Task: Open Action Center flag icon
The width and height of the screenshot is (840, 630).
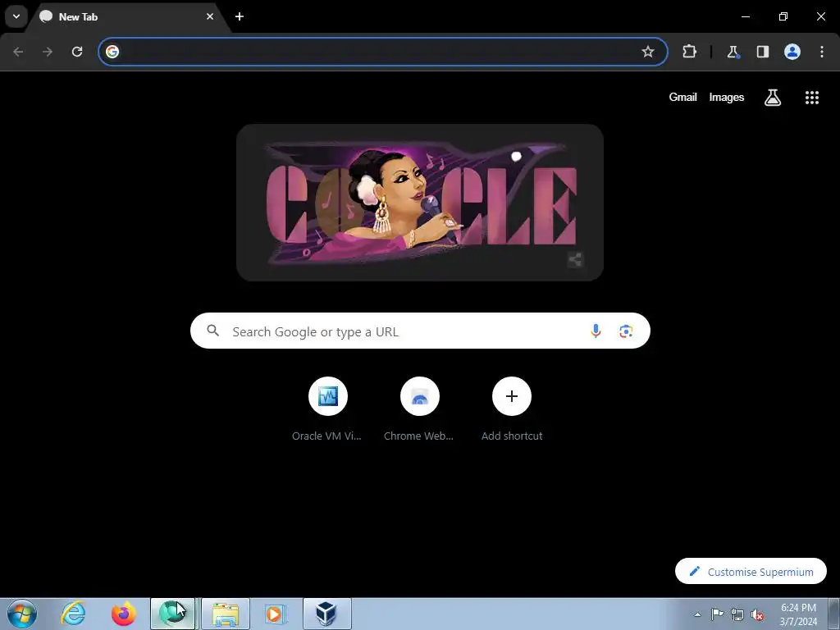Action: pyautogui.click(x=717, y=614)
